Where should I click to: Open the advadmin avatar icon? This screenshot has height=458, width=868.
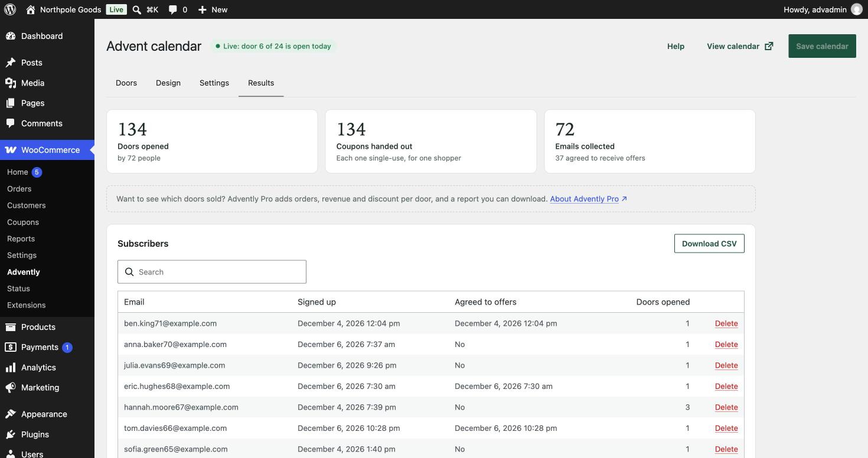coord(856,9)
